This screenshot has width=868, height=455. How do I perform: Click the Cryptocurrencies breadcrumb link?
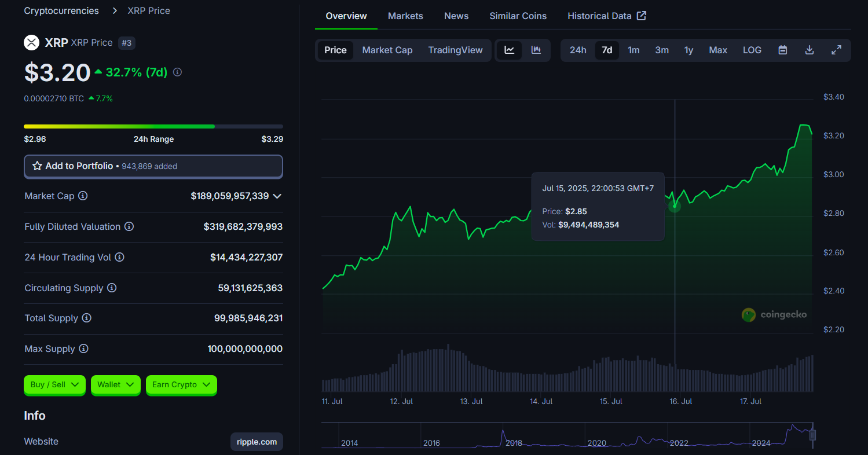(x=61, y=10)
